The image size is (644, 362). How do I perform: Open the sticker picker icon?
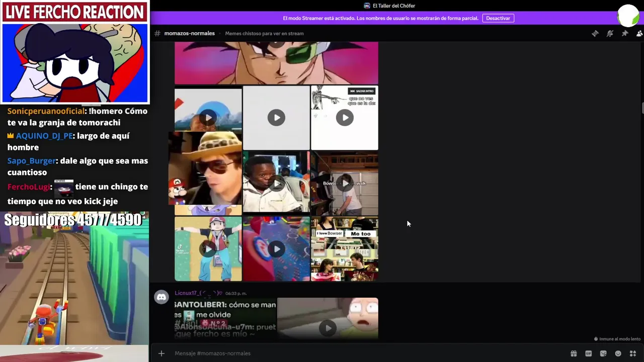tap(603, 353)
